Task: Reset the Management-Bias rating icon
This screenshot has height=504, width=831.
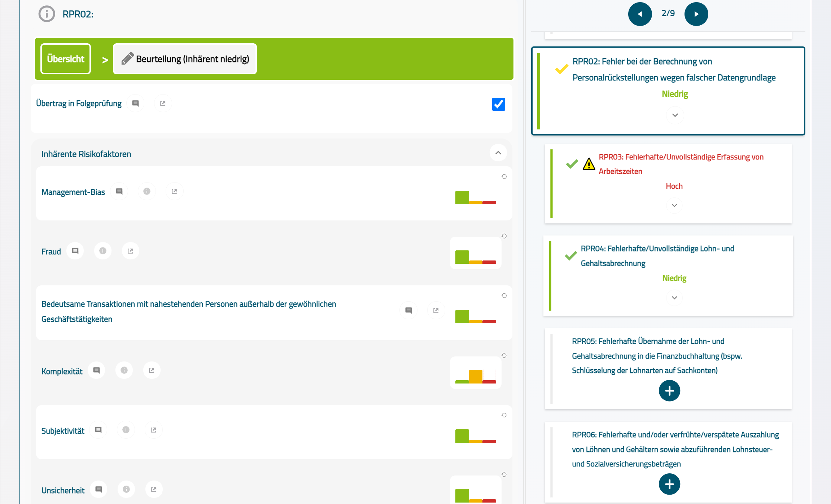Action: (x=504, y=176)
